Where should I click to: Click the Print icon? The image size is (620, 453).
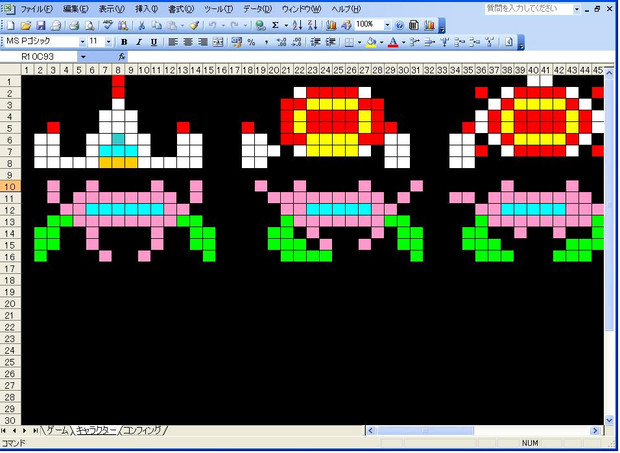(75, 26)
